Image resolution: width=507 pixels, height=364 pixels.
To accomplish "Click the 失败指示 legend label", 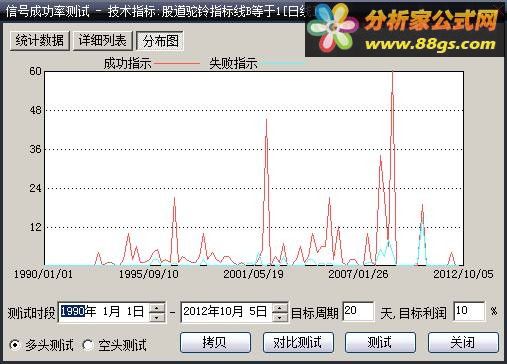I will pos(233,63).
